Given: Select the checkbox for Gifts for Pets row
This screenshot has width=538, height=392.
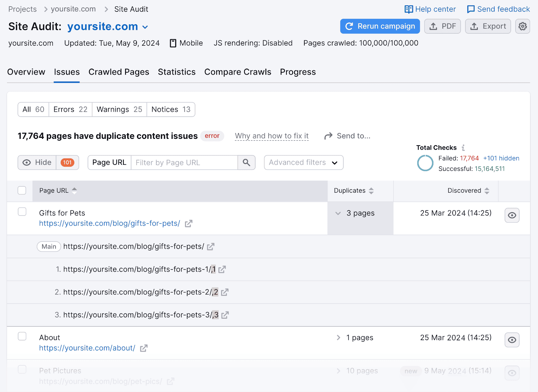Looking at the screenshot, I should 22,212.
